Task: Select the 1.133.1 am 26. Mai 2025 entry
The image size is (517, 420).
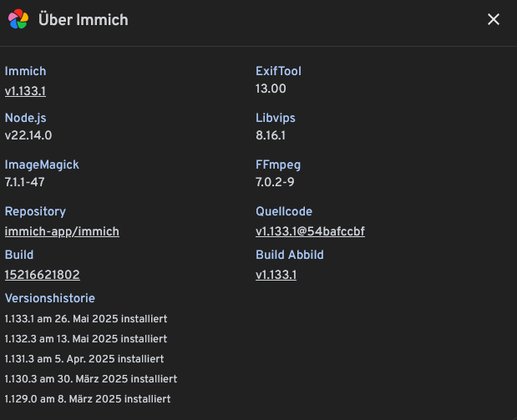Action: (x=86, y=319)
